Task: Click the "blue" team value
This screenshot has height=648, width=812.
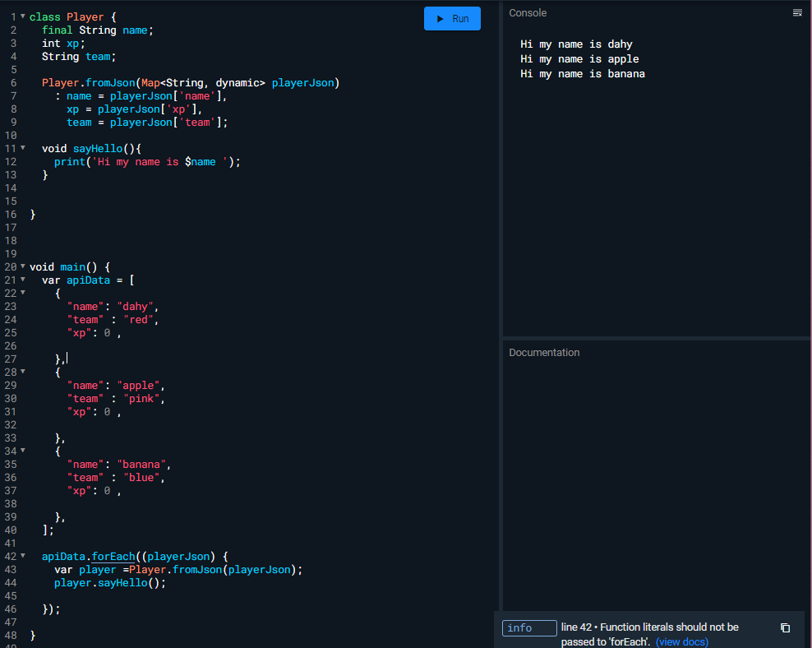Action: (x=141, y=478)
